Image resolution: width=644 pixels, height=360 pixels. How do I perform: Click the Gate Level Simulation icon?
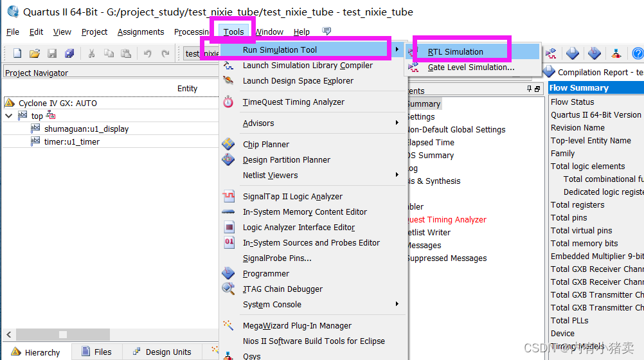(x=413, y=67)
